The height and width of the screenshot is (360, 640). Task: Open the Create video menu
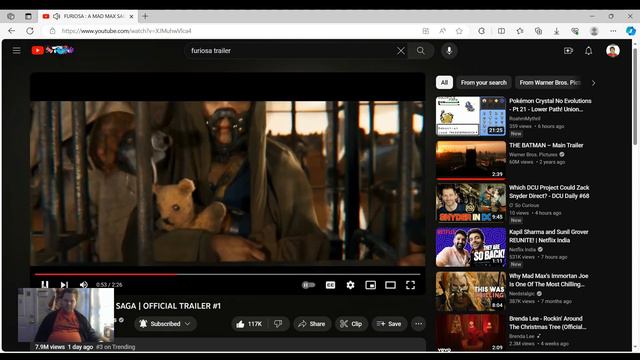point(568,51)
